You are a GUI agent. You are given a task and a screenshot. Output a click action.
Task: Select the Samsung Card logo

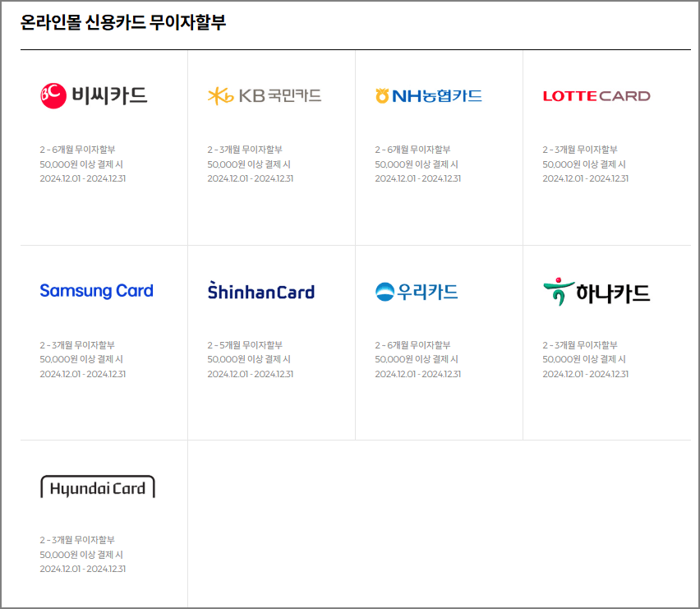point(97,290)
